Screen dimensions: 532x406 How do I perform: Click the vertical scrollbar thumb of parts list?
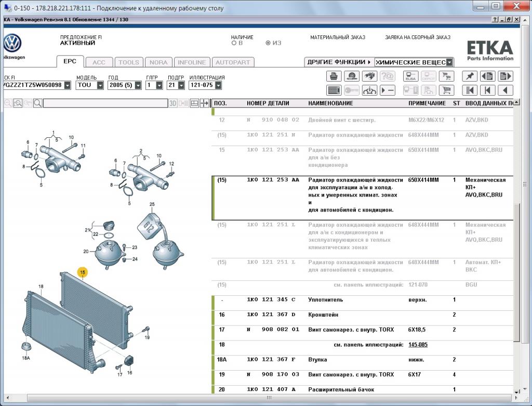point(516,271)
